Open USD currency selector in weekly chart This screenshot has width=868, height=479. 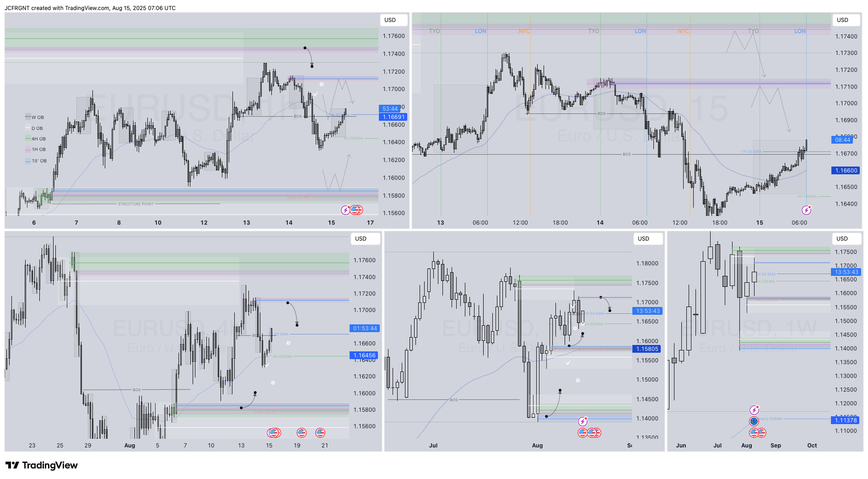846,239
